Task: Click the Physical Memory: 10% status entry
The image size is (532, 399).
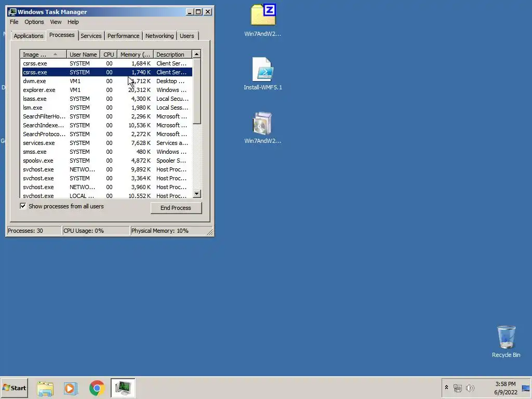Action: [x=168, y=231]
